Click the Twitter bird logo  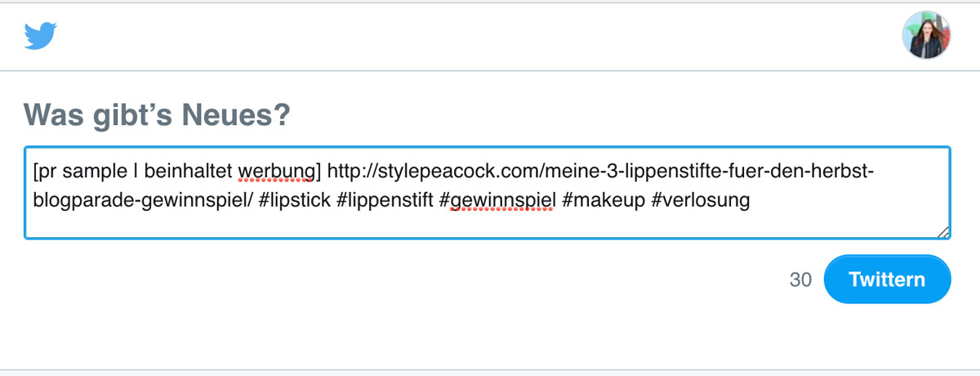coord(41,36)
